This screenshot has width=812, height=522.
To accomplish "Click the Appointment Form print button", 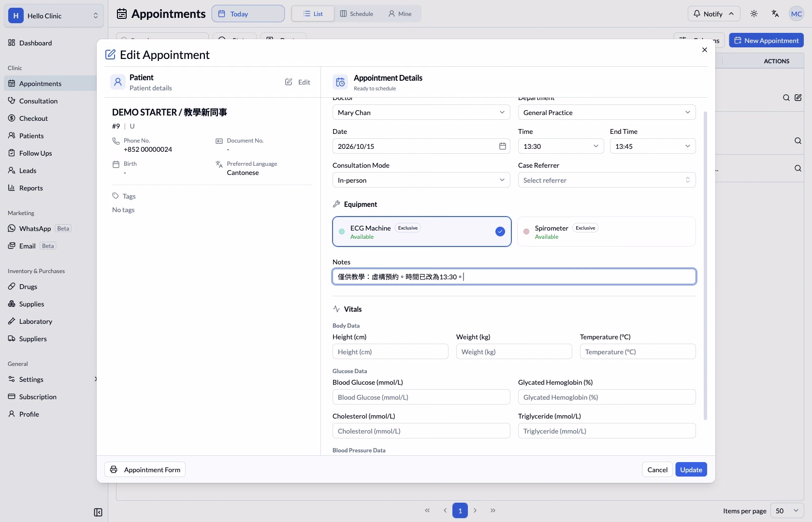I will click(x=145, y=469).
